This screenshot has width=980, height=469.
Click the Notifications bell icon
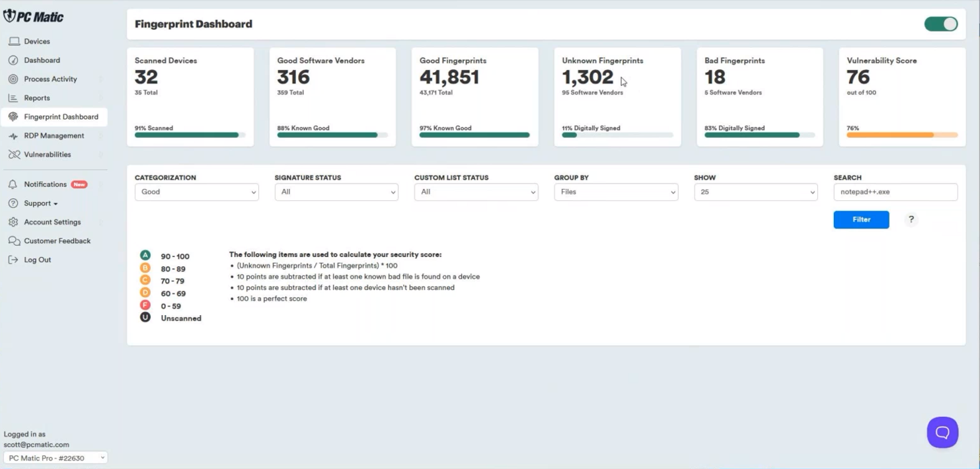tap(13, 184)
